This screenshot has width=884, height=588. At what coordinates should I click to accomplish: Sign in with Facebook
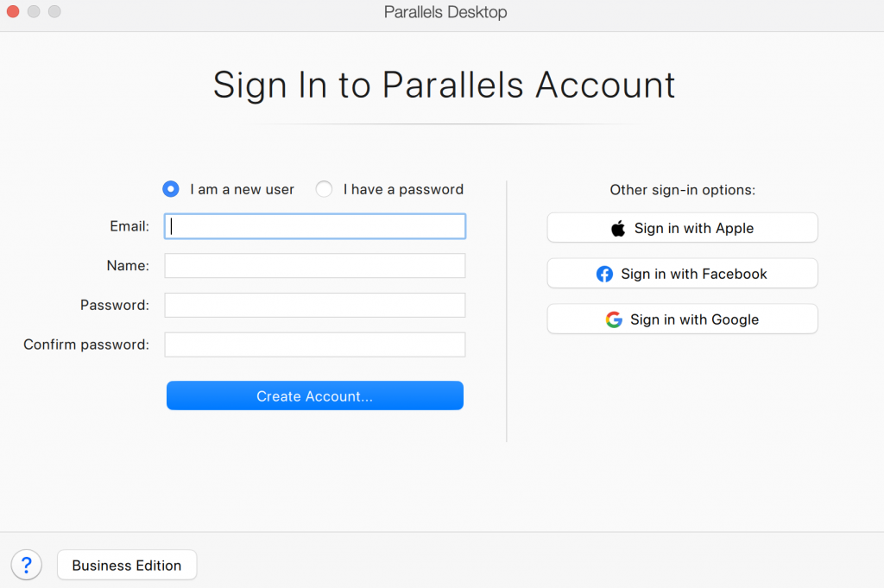pyautogui.click(x=682, y=274)
